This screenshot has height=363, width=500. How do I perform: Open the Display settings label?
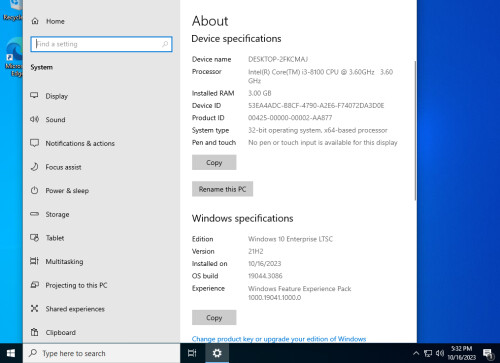point(57,96)
